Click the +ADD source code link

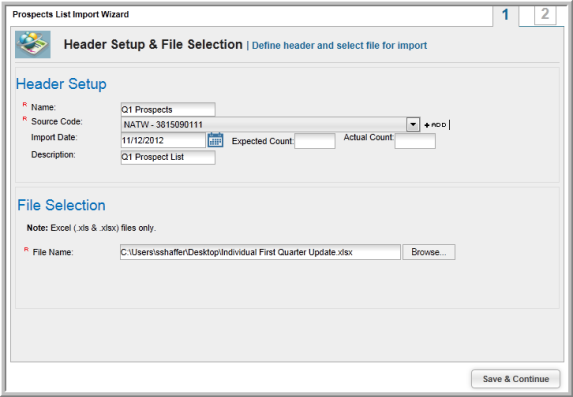pos(435,125)
